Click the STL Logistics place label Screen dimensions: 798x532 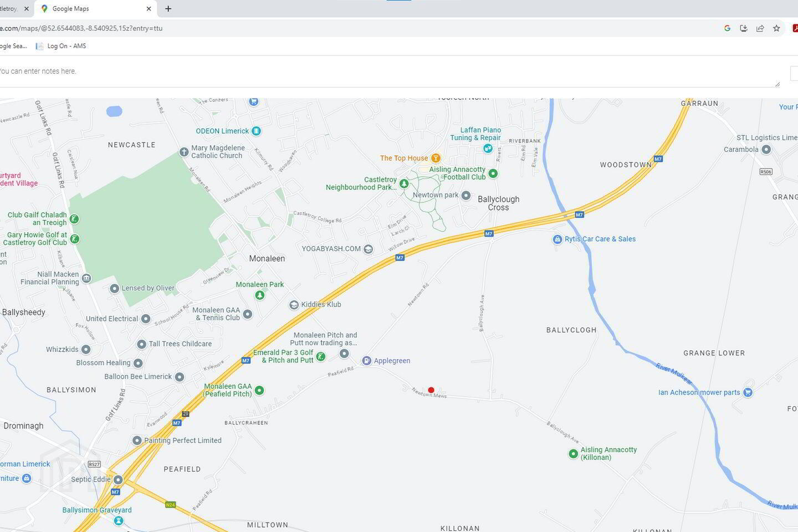point(767,138)
